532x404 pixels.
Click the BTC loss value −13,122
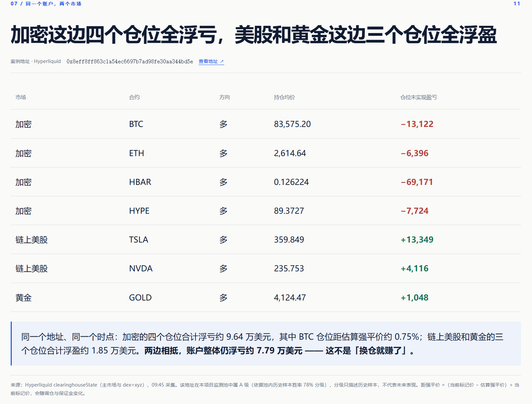click(417, 124)
